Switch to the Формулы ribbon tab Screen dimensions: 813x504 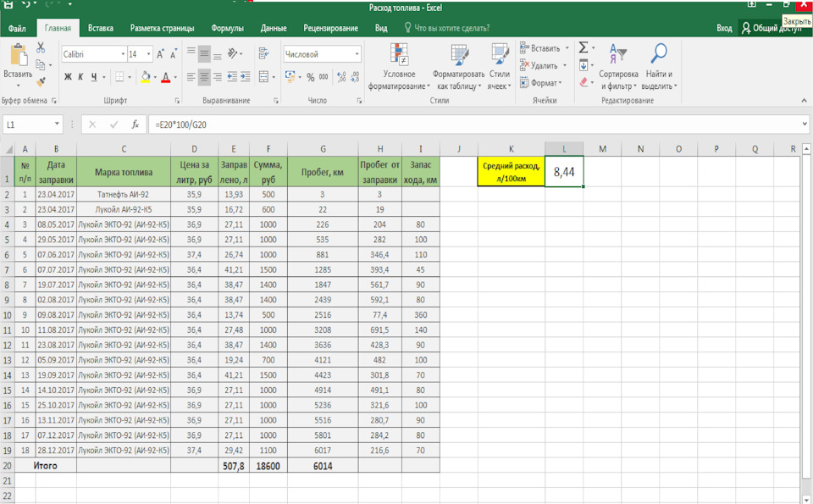tap(227, 28)
